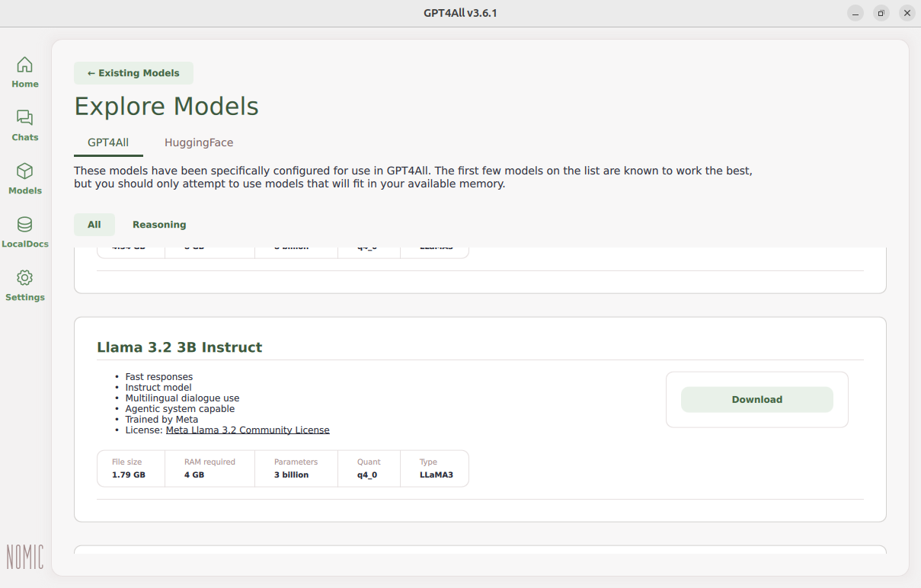Go to the Chats view
The height and width of the screenshot is (588, 921).
(x=24, y=126)
